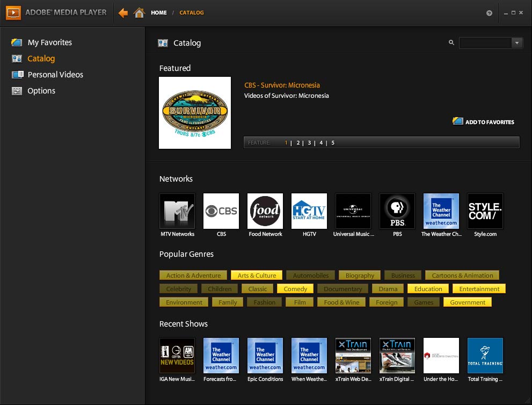
Task: Open Personal Videos in the sidebar
Action: pyautogui.click(x=55, y=75)
